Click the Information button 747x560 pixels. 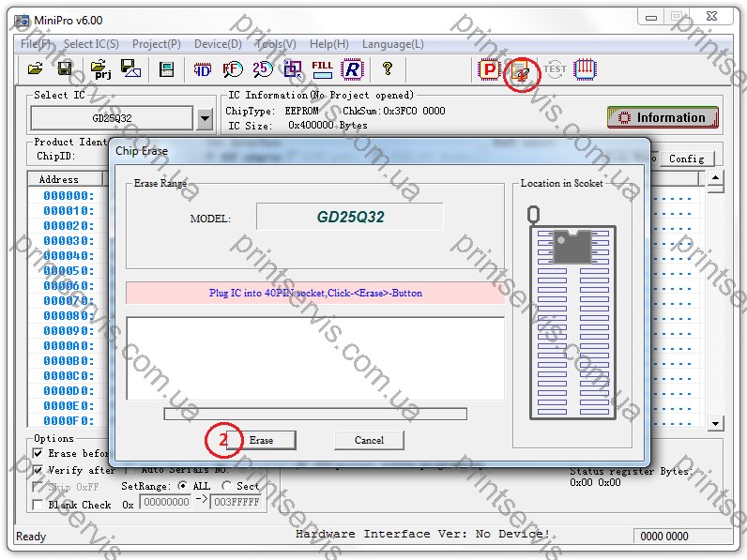[x=663, y=117]
